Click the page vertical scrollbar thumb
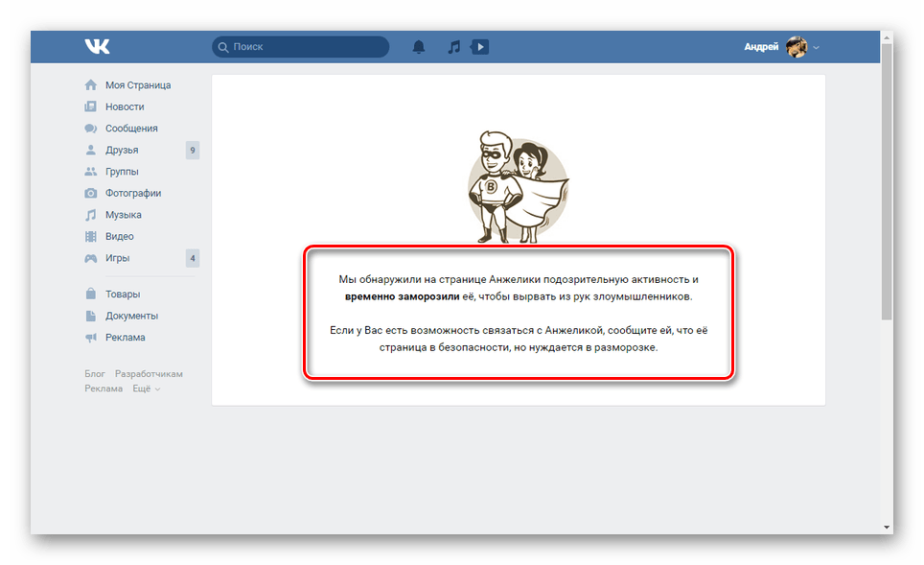 (887, 181)
